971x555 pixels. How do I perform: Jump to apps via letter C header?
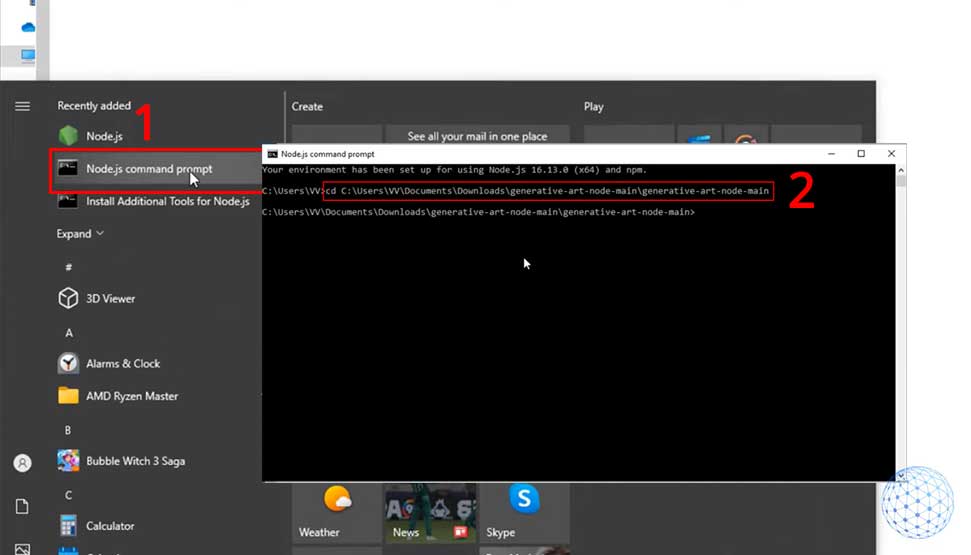click(x=68, y=495)
